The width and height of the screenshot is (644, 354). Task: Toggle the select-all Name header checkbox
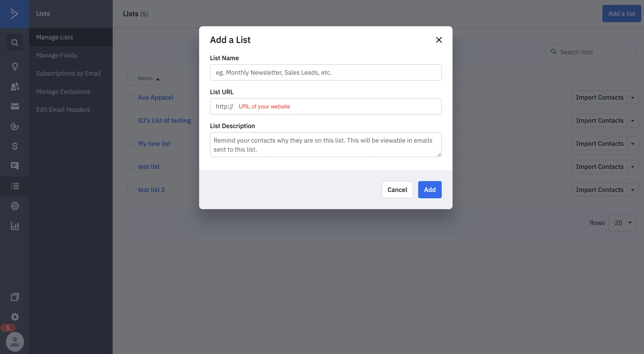pos(130,78)
